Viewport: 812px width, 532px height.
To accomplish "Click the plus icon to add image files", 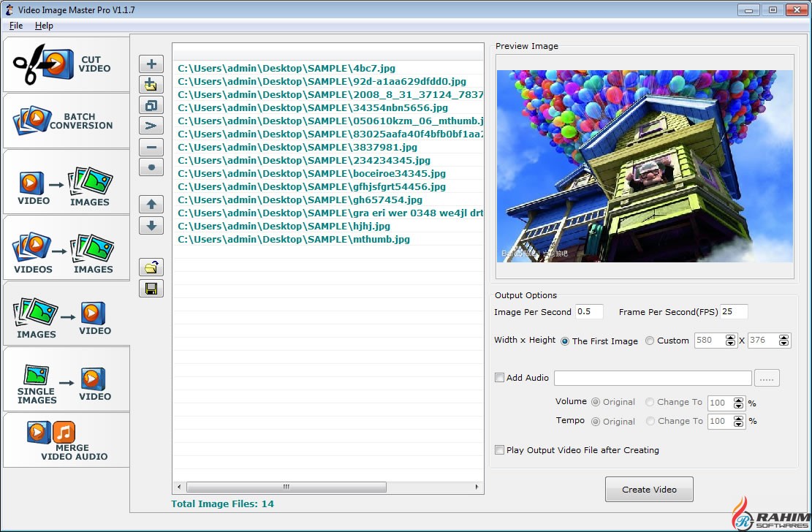I will click(x=151, y=64).
